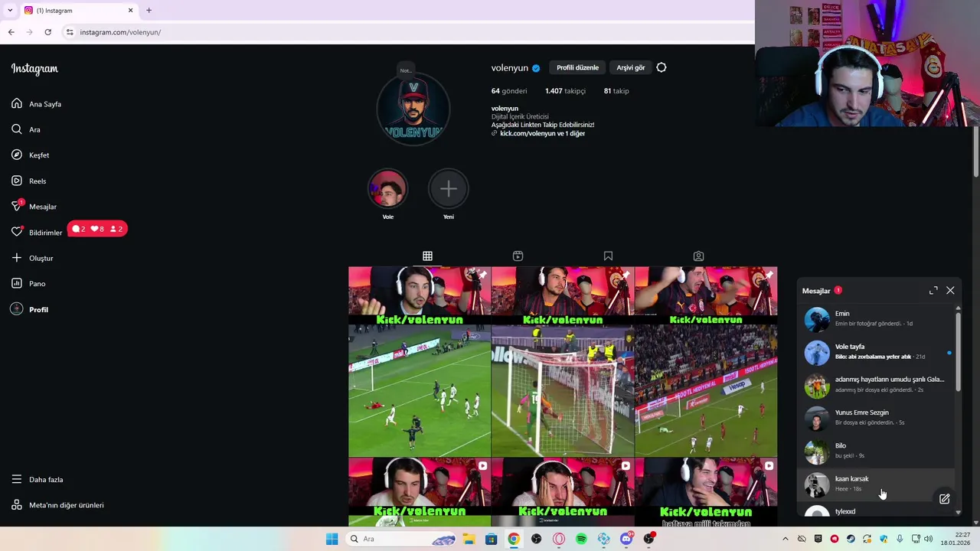The image size is (980, 551).
Task: Open profile settings gear icon
Action: (x=661, y=67)
